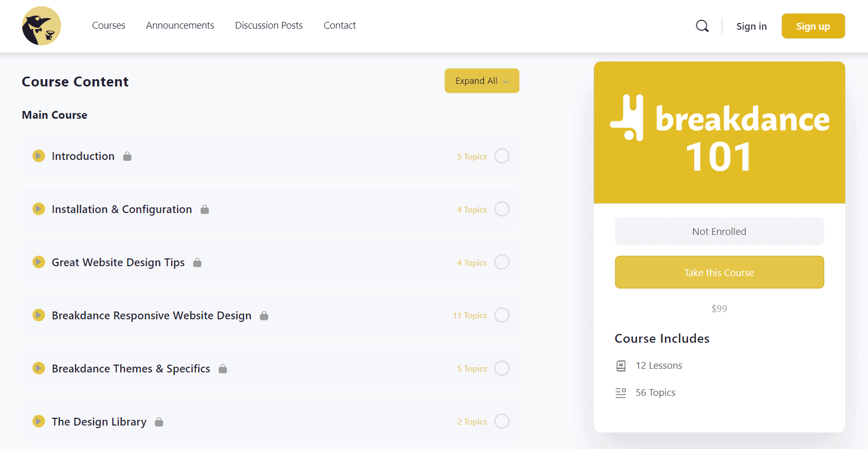Click the 12 Lessons document icon

point(621,366)
